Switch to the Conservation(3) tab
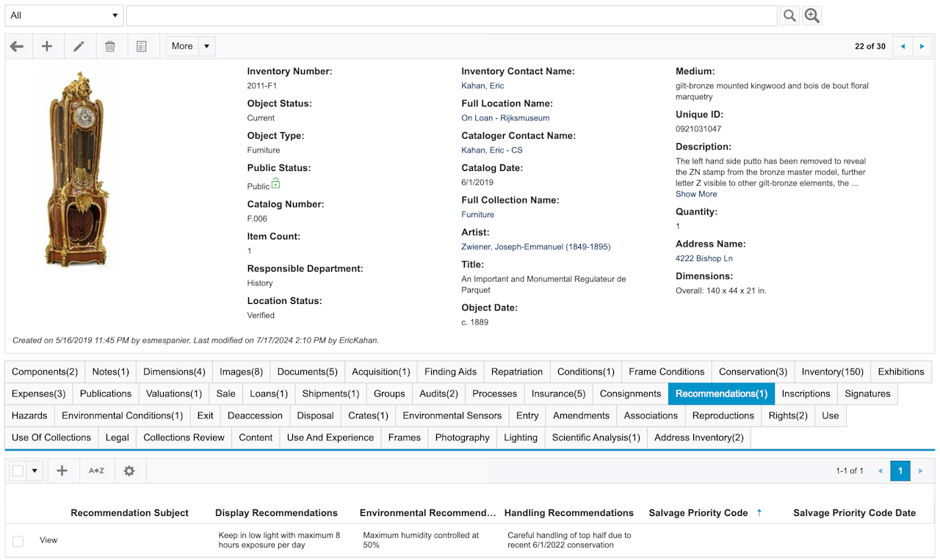 (753, 371)
